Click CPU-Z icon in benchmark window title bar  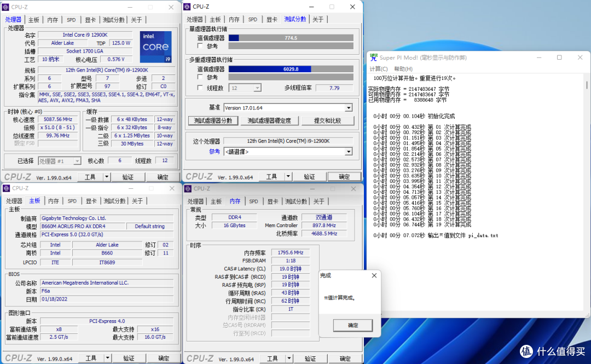click(187, 7)
